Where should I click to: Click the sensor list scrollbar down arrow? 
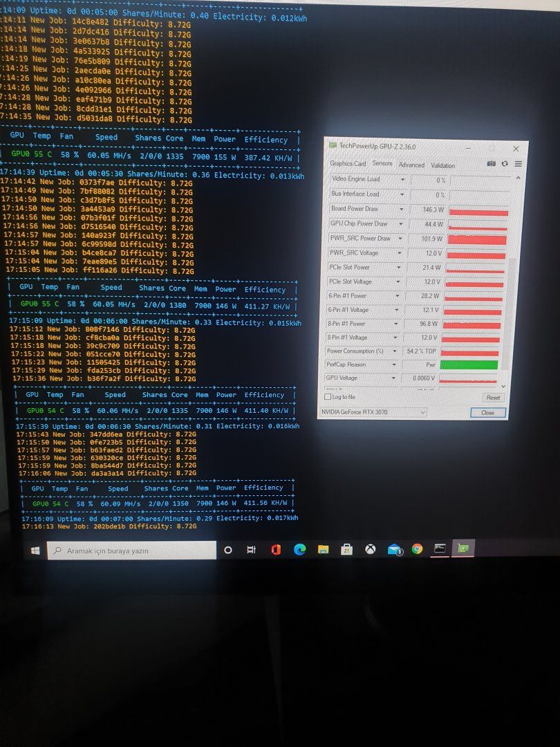pyautogui.click(x=504, y=386)
